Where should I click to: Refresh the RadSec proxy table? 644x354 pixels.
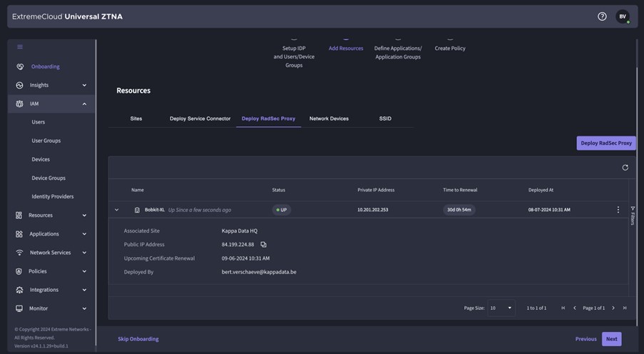625,168
